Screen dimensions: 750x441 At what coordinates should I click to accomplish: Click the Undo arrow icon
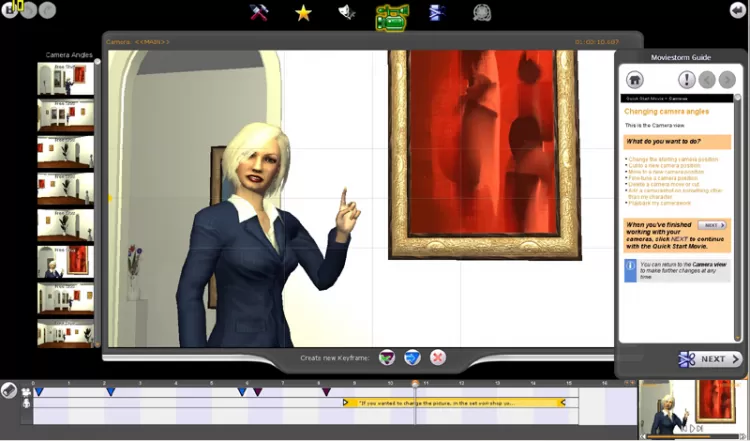(29, 10)
